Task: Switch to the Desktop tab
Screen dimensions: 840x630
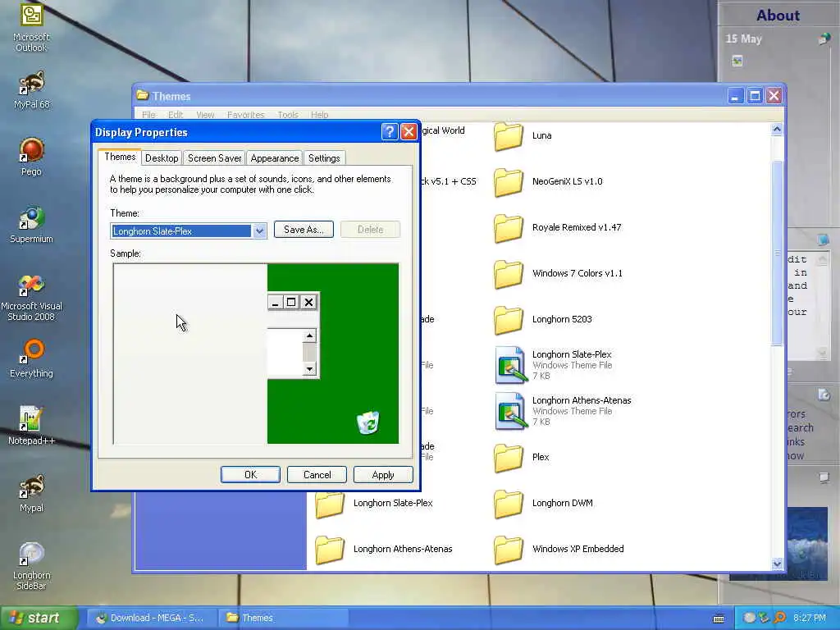Action: 162,158
